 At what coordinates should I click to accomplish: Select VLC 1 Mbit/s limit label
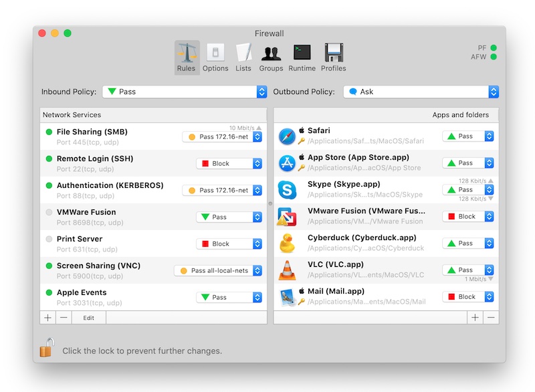[x=475, y=279]
